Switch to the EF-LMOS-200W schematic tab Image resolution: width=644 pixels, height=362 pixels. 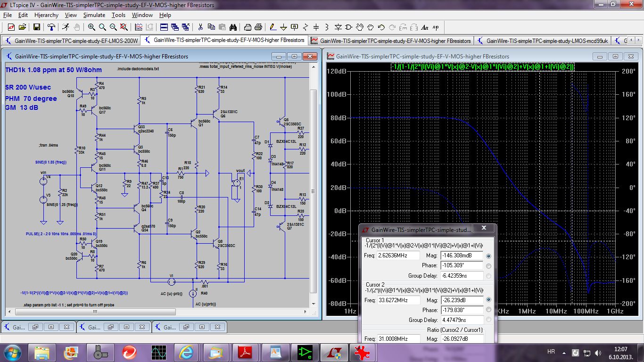pos(72,41)
